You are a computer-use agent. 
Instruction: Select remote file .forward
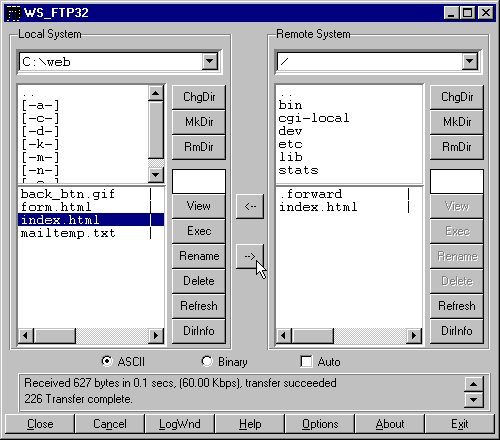[x=349, y=194]
